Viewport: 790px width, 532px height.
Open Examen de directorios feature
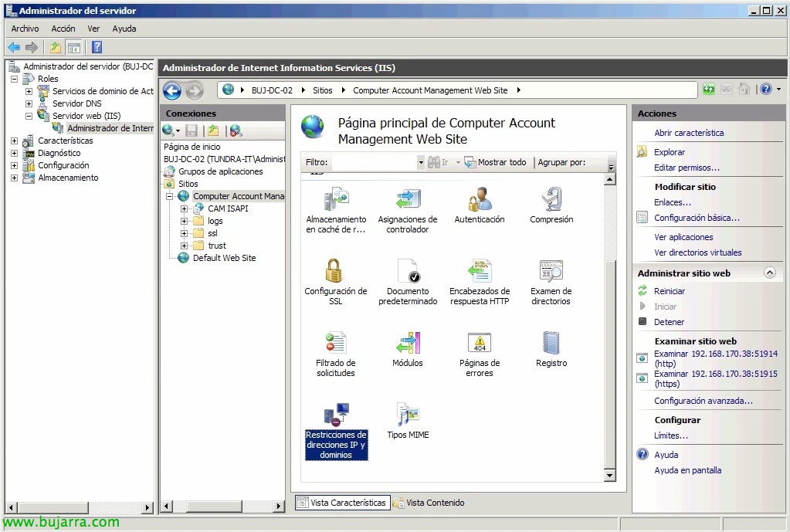551,282
